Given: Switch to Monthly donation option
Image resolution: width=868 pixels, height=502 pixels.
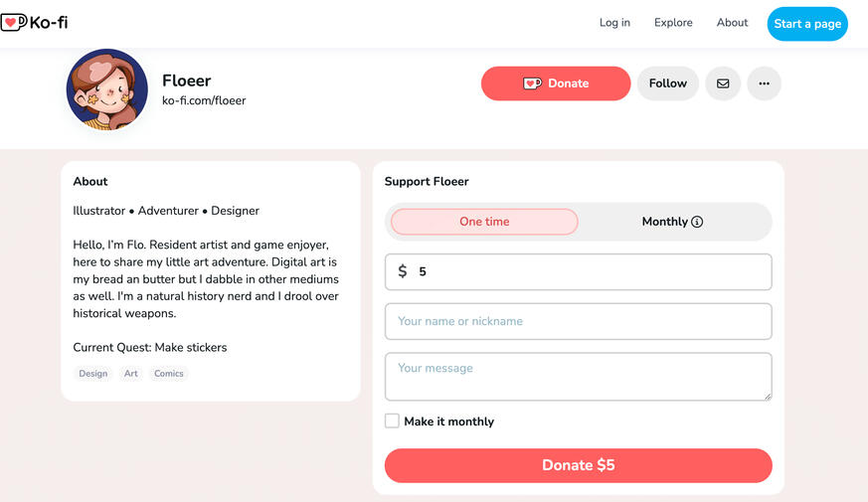Looking at the screenshot, I should point(664,222).
